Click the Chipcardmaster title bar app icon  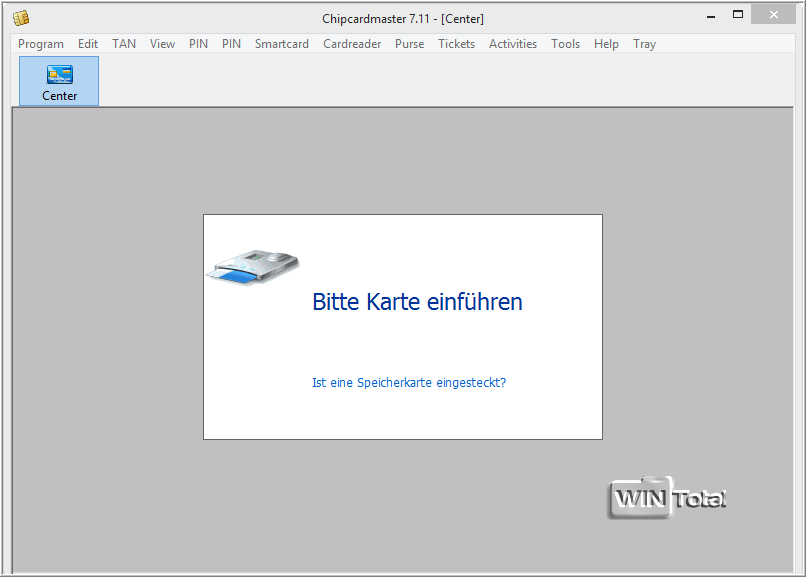pos(20,18)
